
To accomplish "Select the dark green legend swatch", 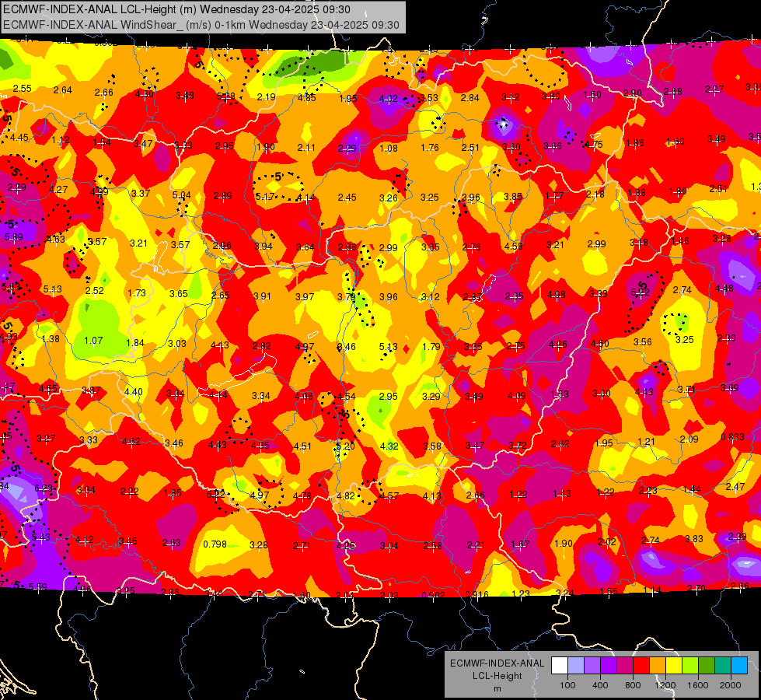I will (x=706, y=666).
